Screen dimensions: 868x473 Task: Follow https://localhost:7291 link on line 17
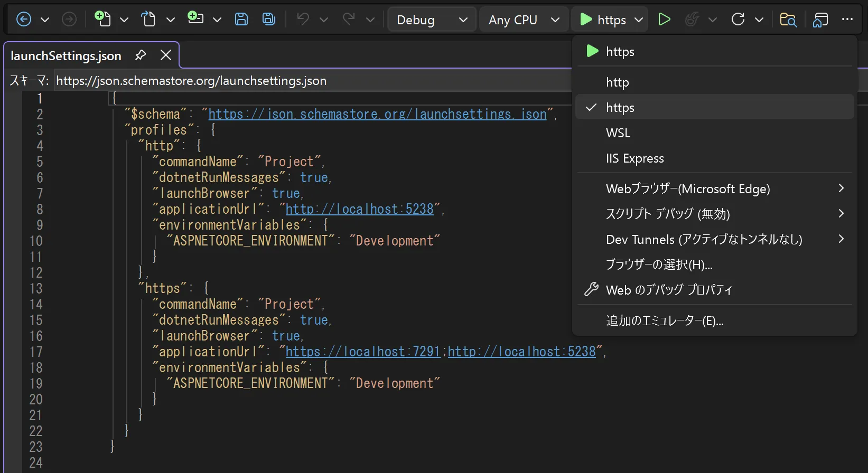[x=362, y=352]
